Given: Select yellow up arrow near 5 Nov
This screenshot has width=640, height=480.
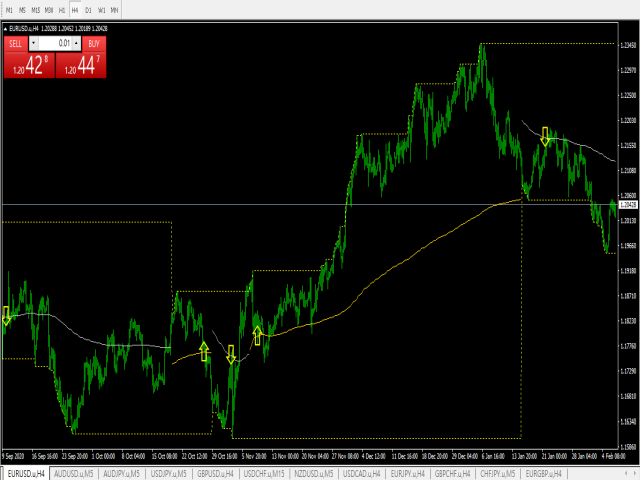Looking at the screenshot, I should (x=257, y=336).
